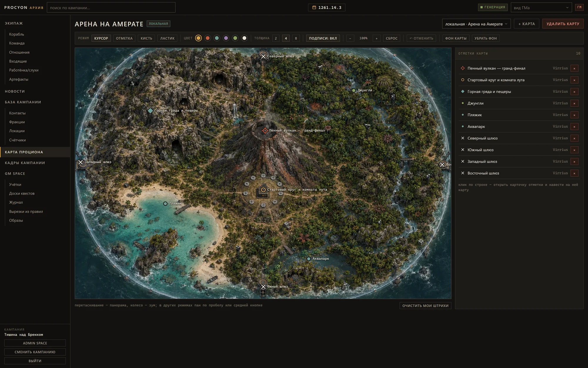588x368 pixels.
Task: Open the вид ГМа view dropdown
Action: click(541, 8)
